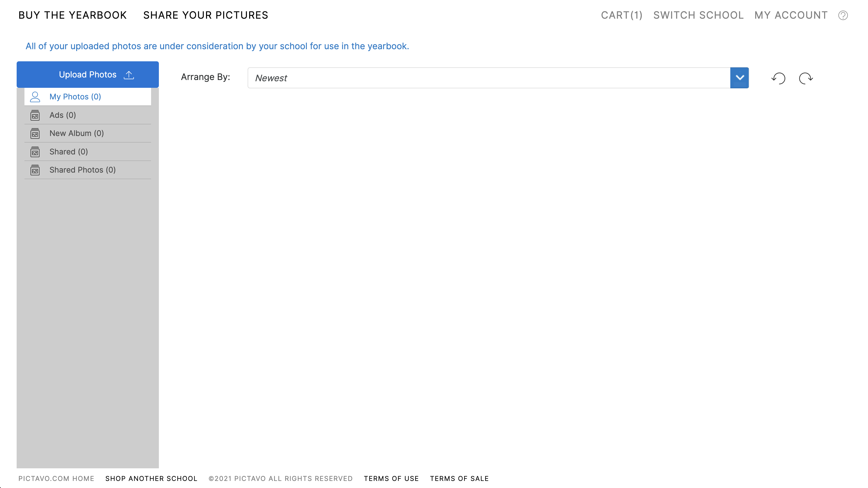Select the Ads (0) album

88,115
